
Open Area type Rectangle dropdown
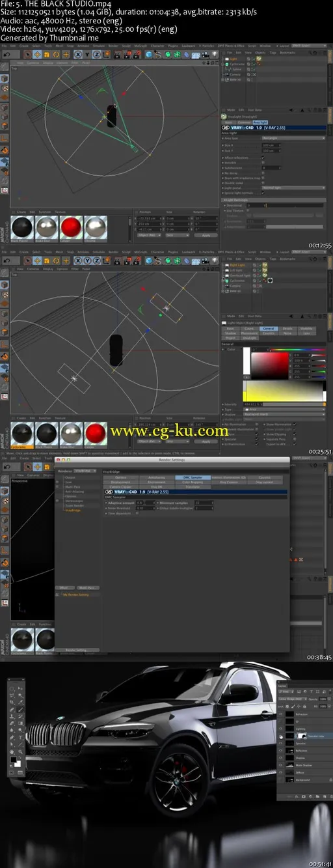[x=293, y=138]
